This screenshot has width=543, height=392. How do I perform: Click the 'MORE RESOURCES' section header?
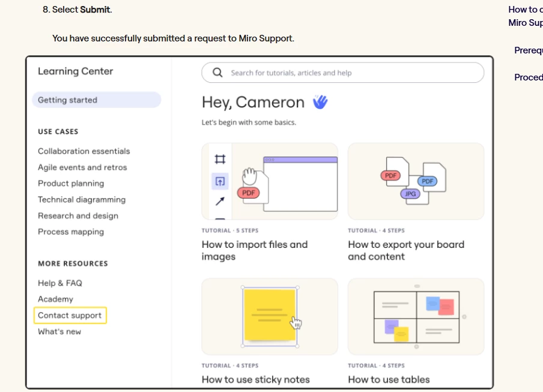click(x=73, y=264)
